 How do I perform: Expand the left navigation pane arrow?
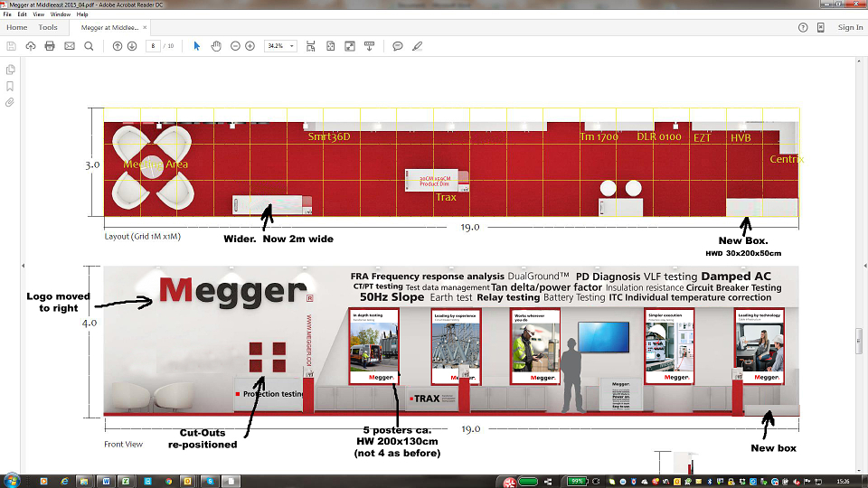(x=23, y=266)
